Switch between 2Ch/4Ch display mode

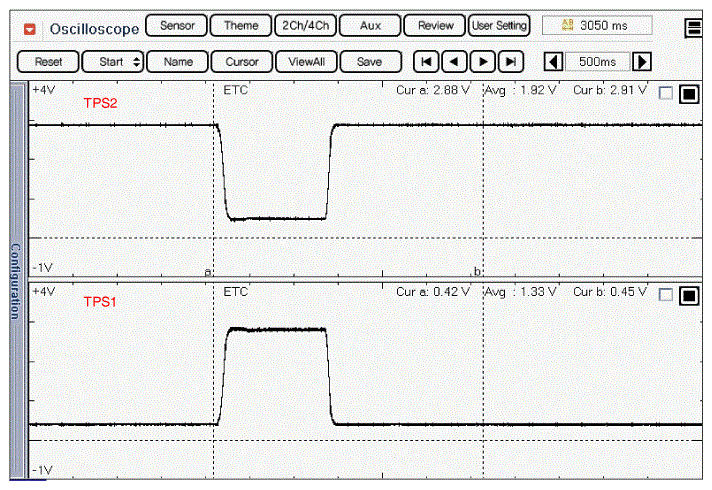[306, 26]
